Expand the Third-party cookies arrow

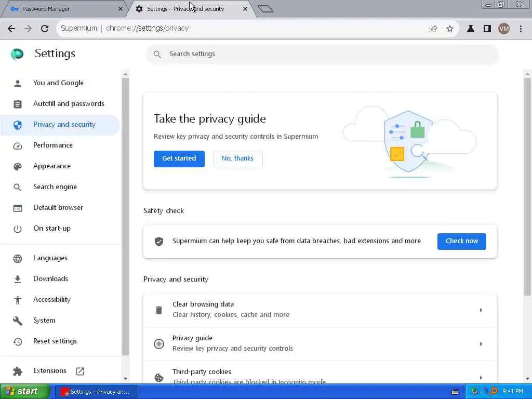(x=481, y=377)
